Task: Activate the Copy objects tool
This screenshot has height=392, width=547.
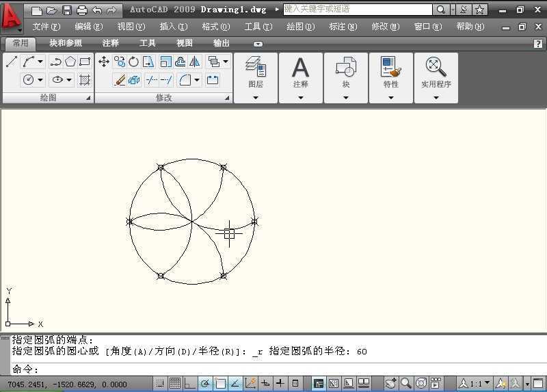Action: [119, 62]
